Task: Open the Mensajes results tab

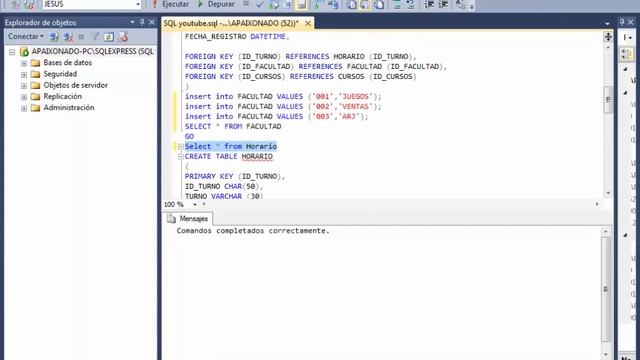Action: [188, 219]
